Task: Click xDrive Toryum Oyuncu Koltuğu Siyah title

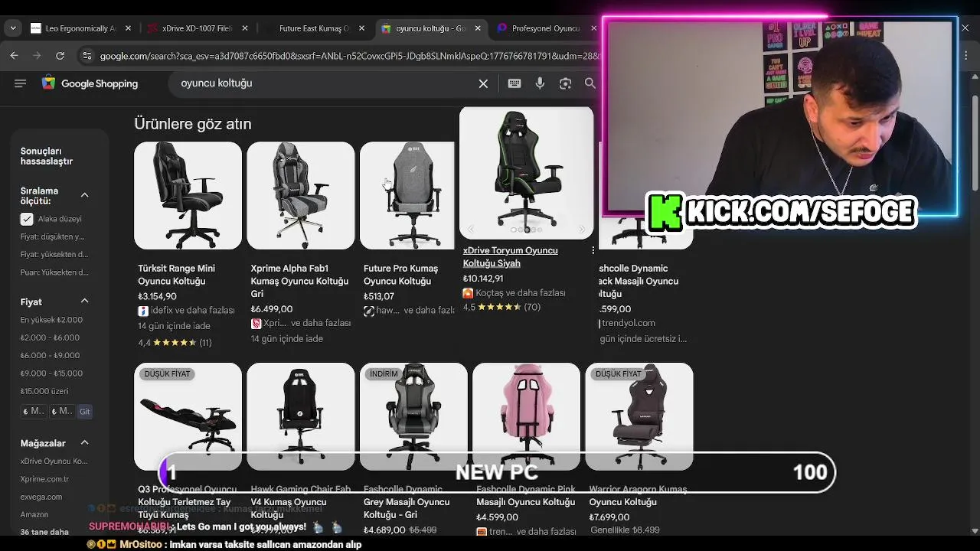Action: [x=510, y=256]
